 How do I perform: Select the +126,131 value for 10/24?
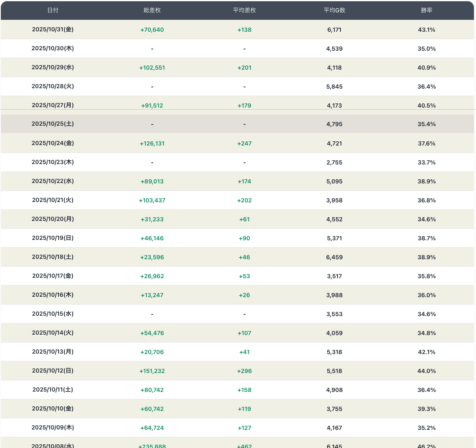pos(152,143)
